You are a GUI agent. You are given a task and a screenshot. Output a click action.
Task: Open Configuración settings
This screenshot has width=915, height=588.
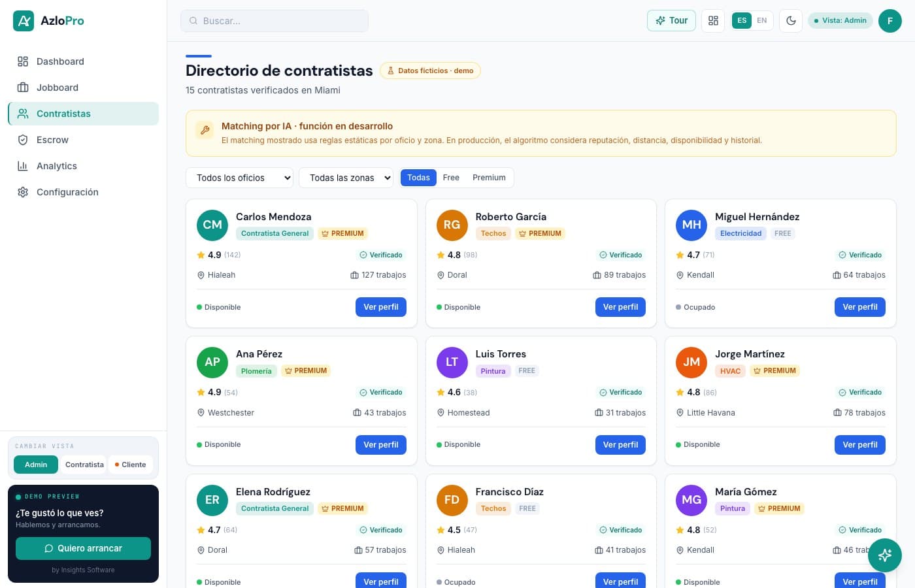83,192
